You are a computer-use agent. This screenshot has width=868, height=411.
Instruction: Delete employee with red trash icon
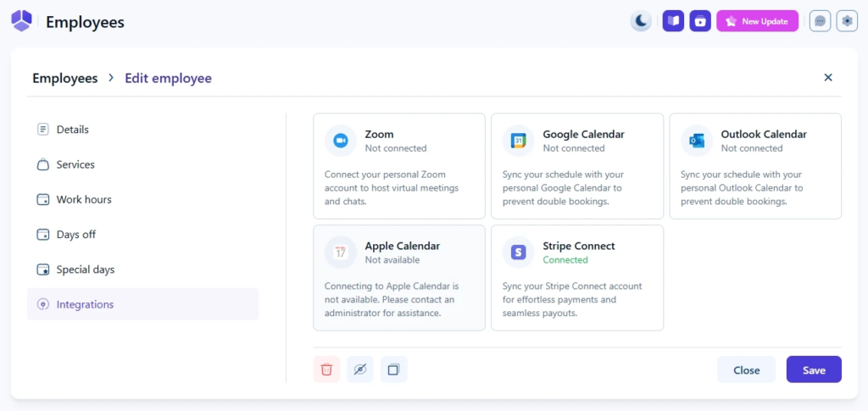(326, 369)
